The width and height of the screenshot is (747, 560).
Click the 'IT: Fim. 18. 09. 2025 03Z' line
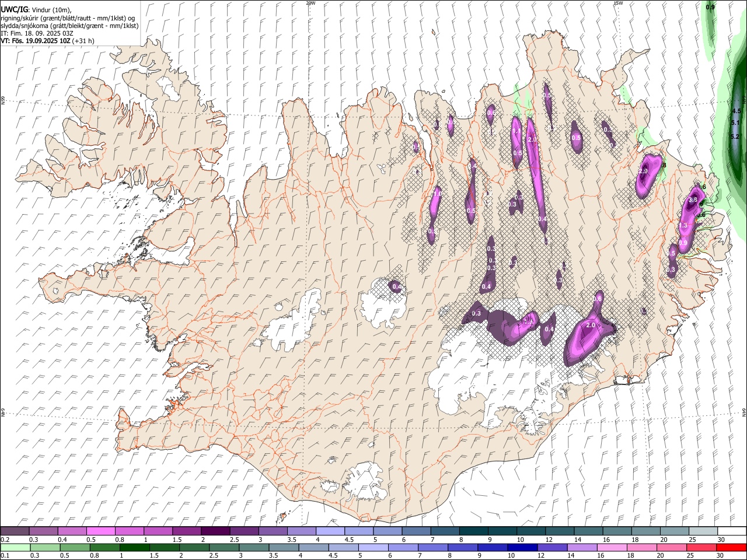tap(37, 33)
